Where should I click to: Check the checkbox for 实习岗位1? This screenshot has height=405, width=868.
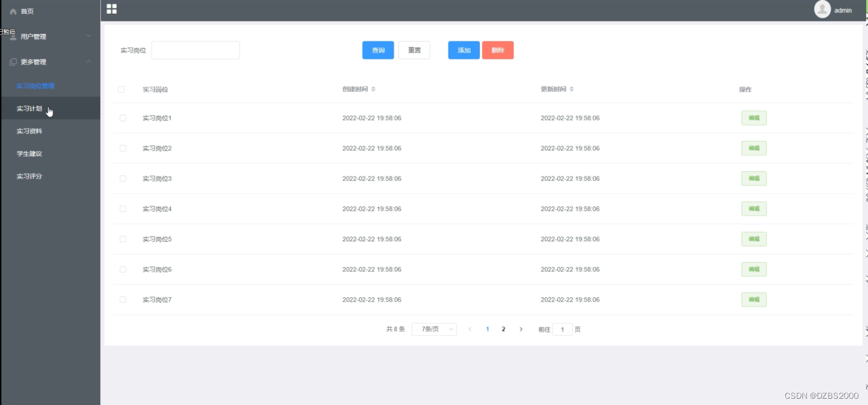point(123,118)
